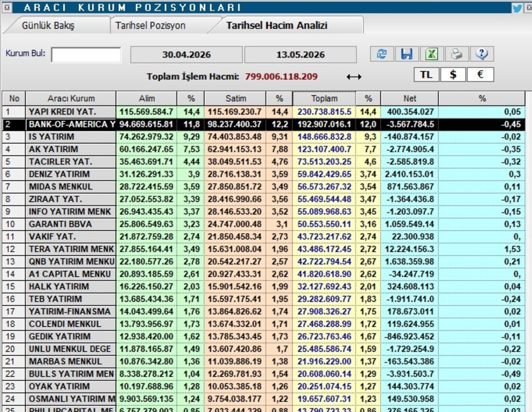Select the DENIZ YATIRIM row

coord(264,174)
